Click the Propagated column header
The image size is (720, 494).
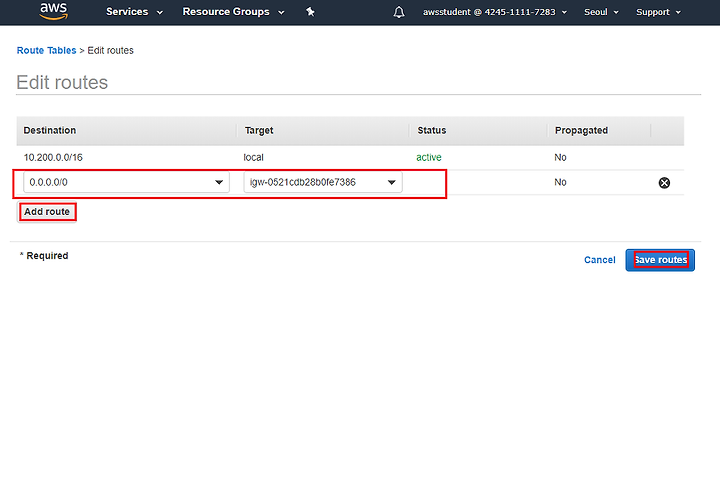pos(581,130)
